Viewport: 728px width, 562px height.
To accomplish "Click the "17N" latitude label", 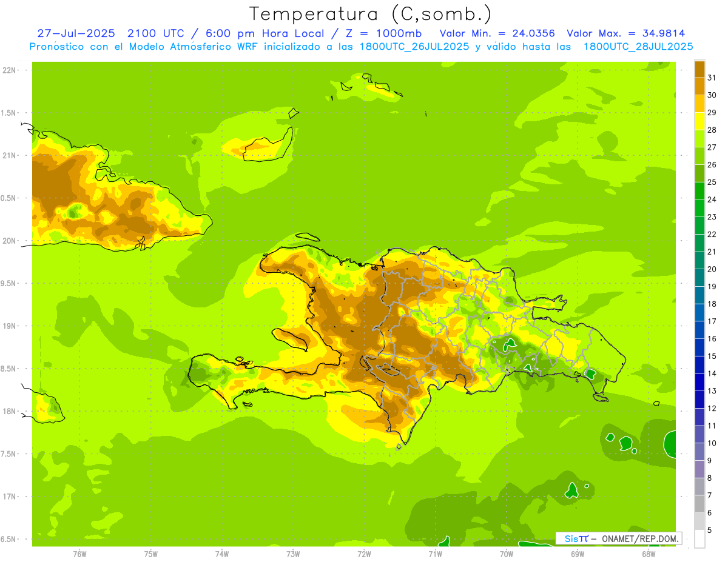I will pos(8,497).
